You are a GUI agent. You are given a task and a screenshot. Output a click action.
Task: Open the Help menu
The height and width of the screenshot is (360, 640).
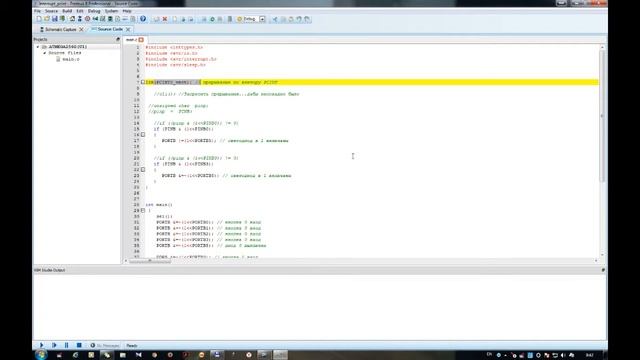127,11
